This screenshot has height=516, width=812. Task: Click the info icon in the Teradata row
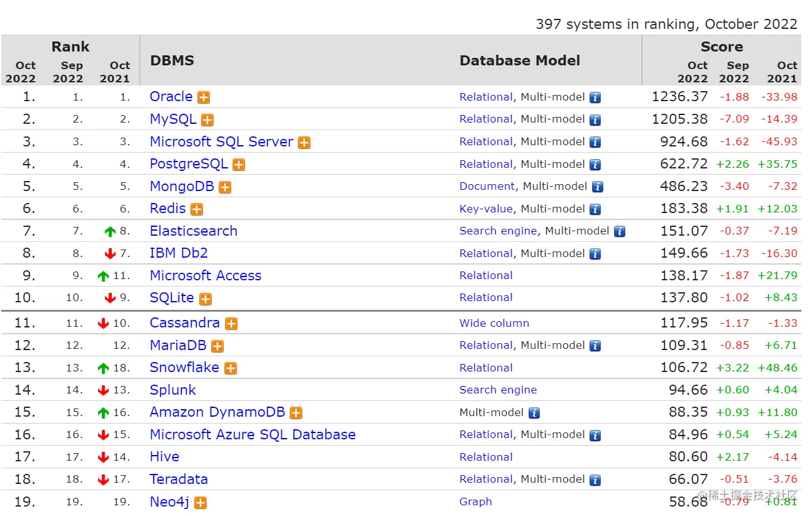point(595,480)
